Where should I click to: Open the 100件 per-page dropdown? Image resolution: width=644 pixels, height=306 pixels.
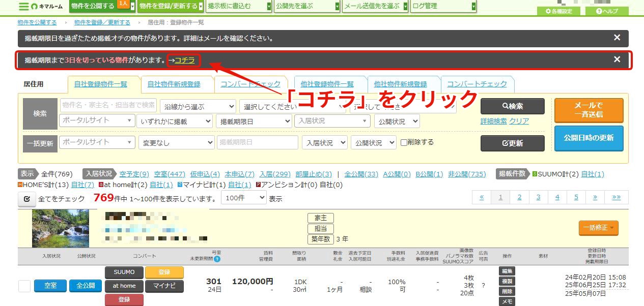tap(243, 198)
